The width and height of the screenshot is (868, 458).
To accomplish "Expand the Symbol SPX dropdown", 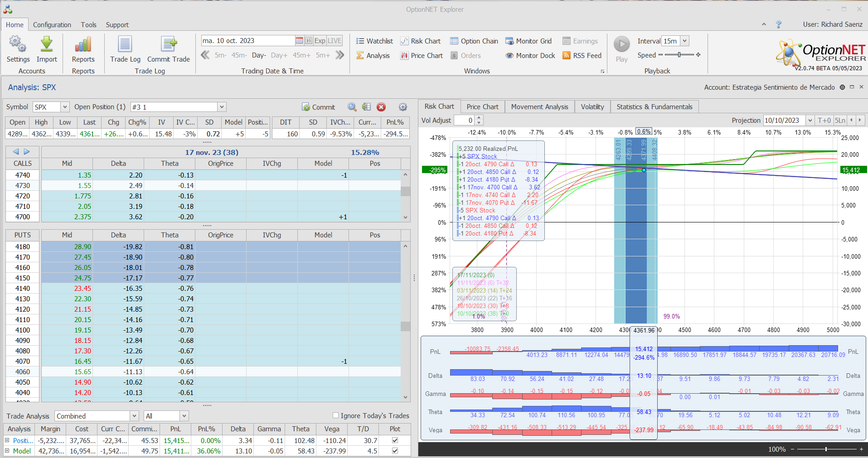I will (65, 107).
